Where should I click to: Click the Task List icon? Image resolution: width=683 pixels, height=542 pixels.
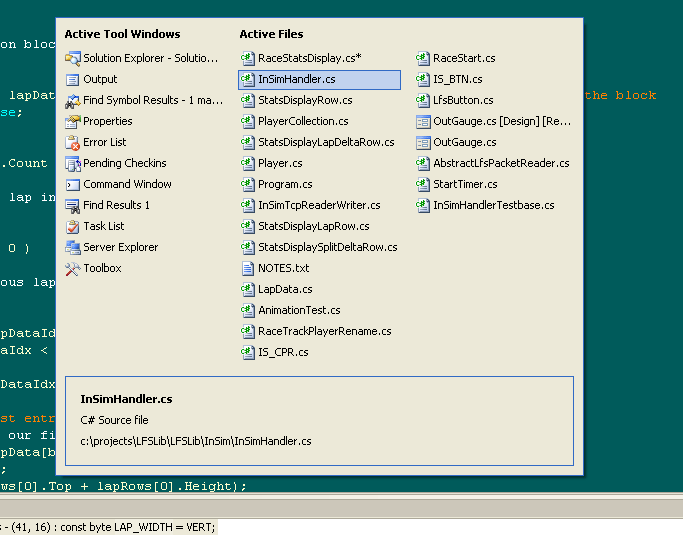click(x=72, y=226)
